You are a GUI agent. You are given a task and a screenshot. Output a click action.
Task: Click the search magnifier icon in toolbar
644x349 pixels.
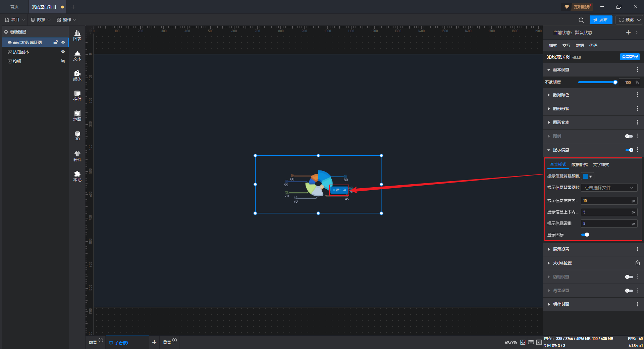coord(581,20)
